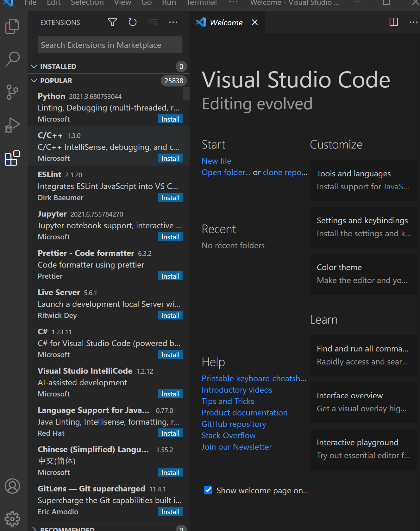Open the View menu
The image size is (420, 531).
(122, 3)
